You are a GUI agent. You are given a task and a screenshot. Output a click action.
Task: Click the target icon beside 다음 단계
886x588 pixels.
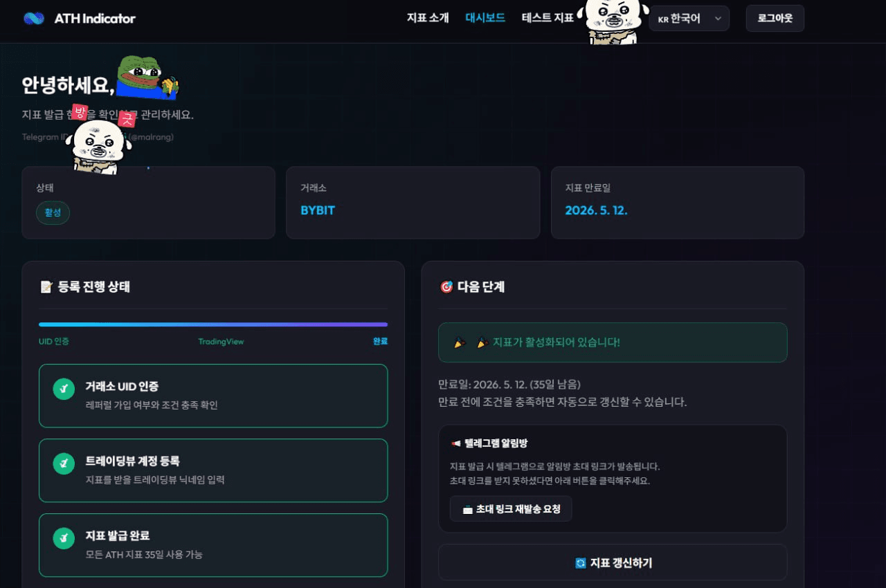tap(446, 286)
